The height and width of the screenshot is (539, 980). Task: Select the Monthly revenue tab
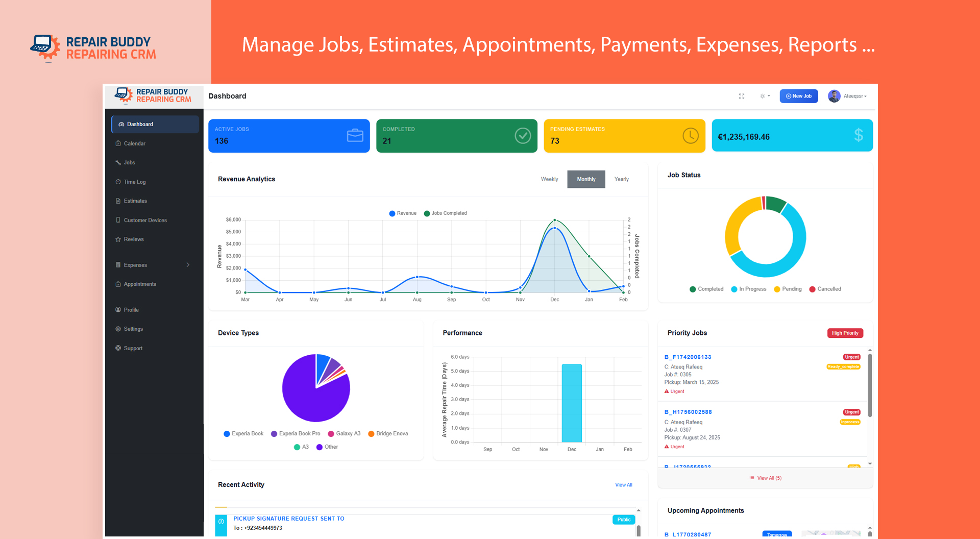pyautogui.click(x=586, y=179)
